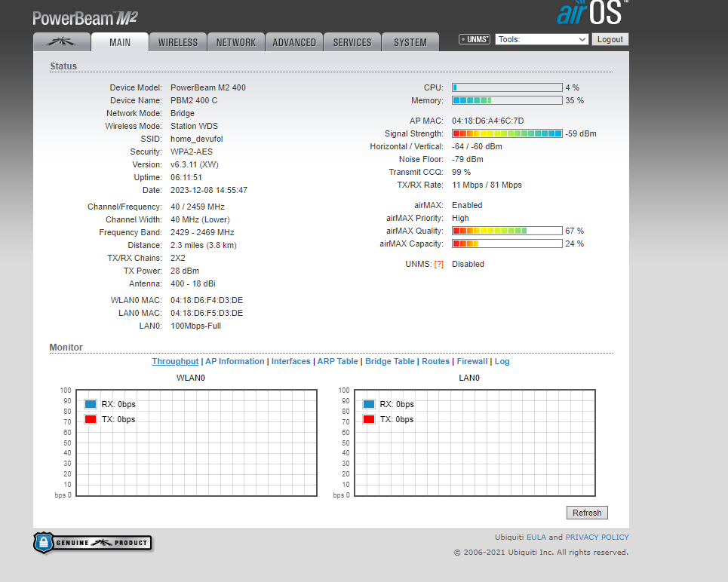Show the ARP Table

[x=337, y=361]
